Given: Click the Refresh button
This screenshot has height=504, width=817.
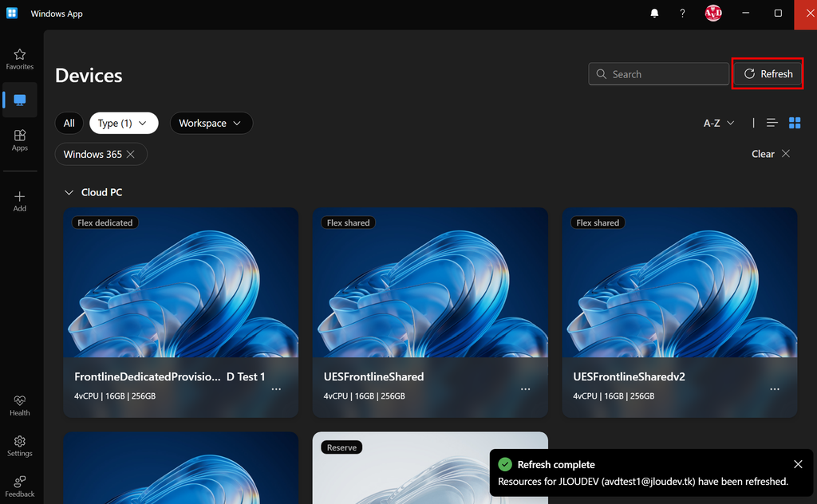Looking at the screenshot, I should [768, 74].
